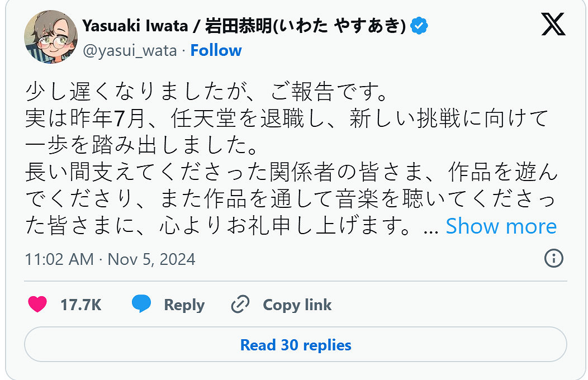Like the tweet with the heart icon
Image resolution: width=588 pixels, height=380 pixels.
pos(37,305)
